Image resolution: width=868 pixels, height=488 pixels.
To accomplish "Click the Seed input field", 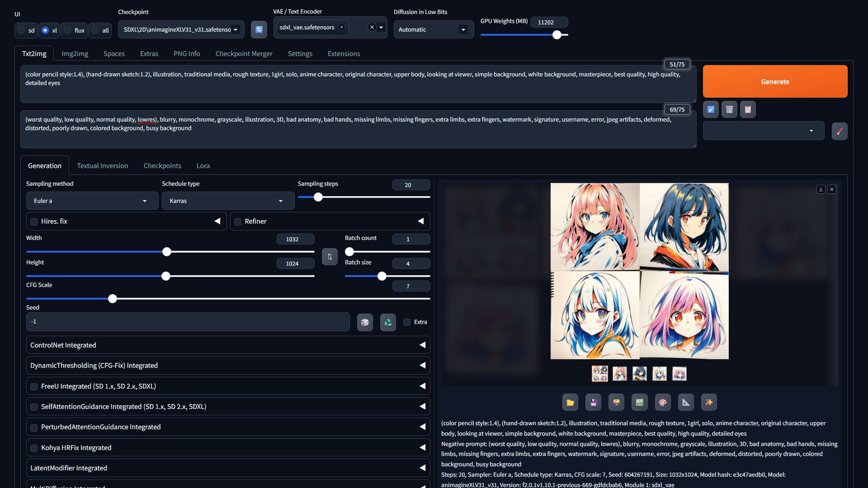I will point(188,322).
